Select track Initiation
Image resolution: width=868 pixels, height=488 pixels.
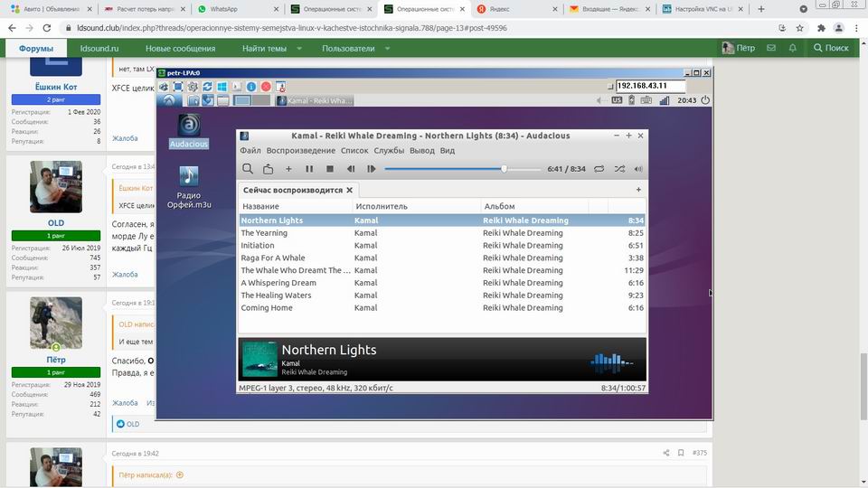[442, 245]
